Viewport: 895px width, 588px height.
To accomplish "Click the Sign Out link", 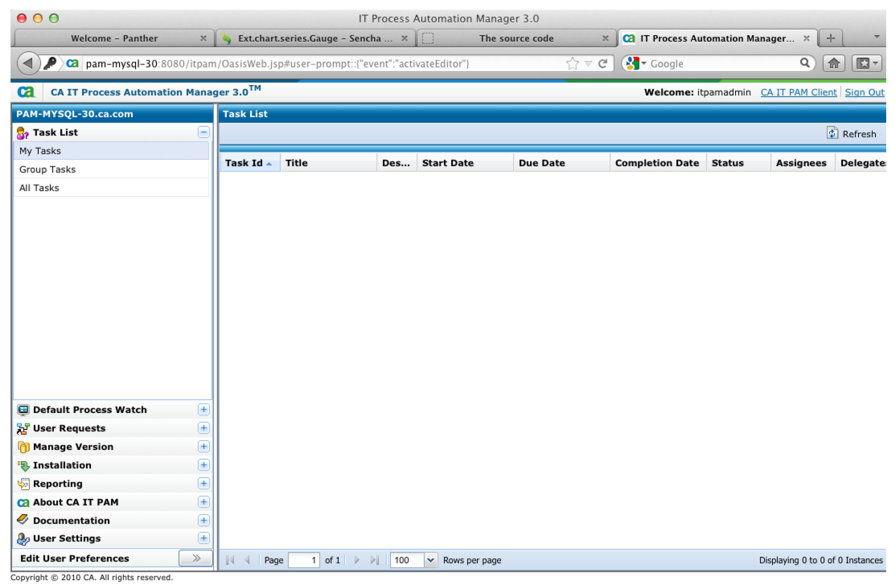I will (x=864, y=92).
